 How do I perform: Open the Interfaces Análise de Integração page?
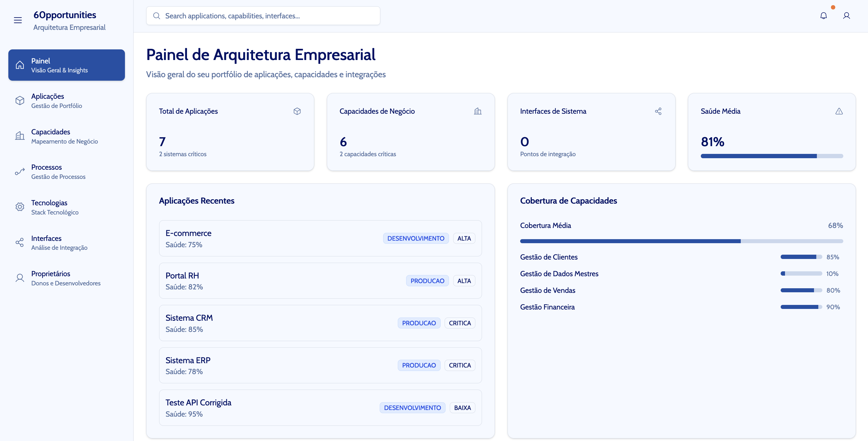(66, 243)
